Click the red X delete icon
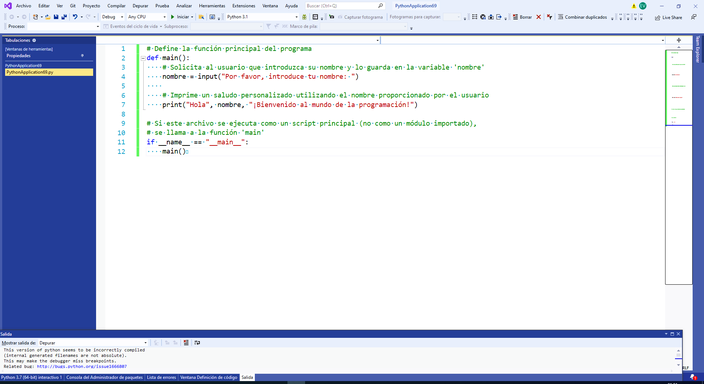The height and width of the screenshot is (384, 704). point(538,17)
